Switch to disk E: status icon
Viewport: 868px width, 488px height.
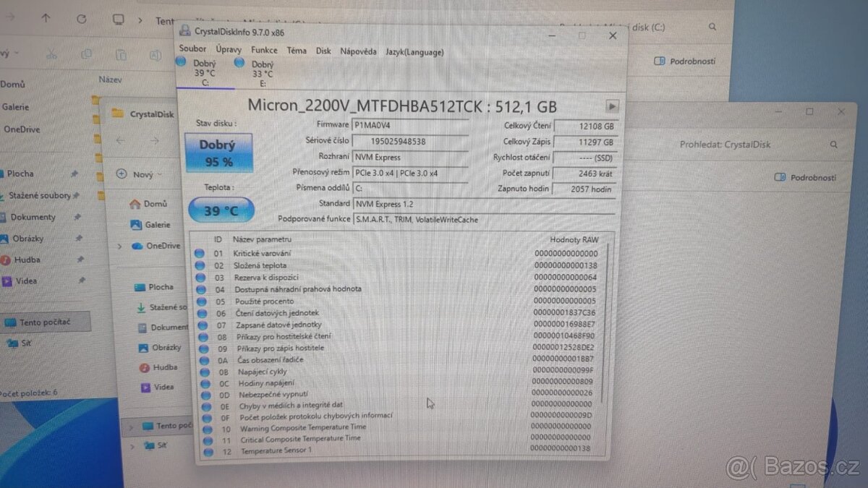coord(240,63)
